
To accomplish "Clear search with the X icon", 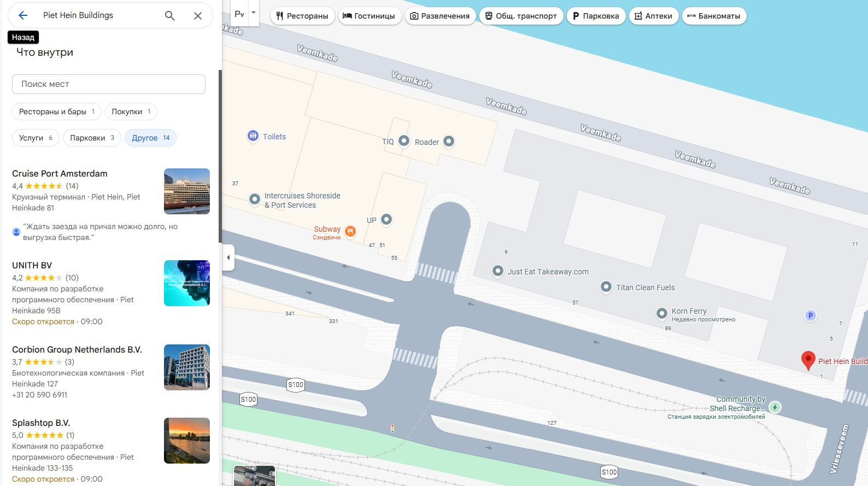I will (x=198, y=16).
